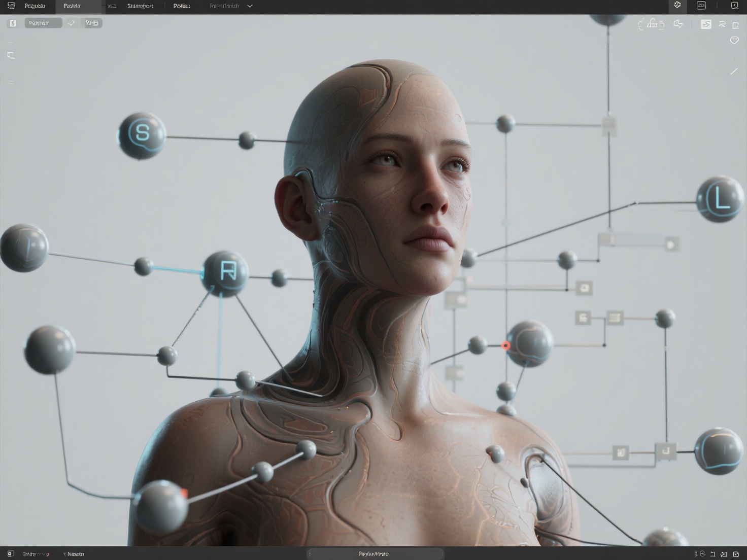Screen dimensions: 747x560
Task: Open the checkmark dropdown next to the project name field
Action: click(x=72, y=22)
